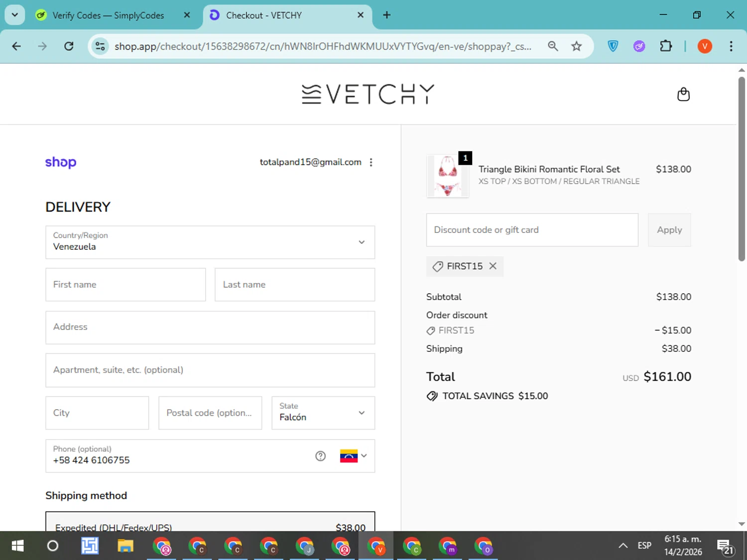This screenshot has width=747, height=560.
Task: Reload the checkout page
Action: [x=69, y=46]
